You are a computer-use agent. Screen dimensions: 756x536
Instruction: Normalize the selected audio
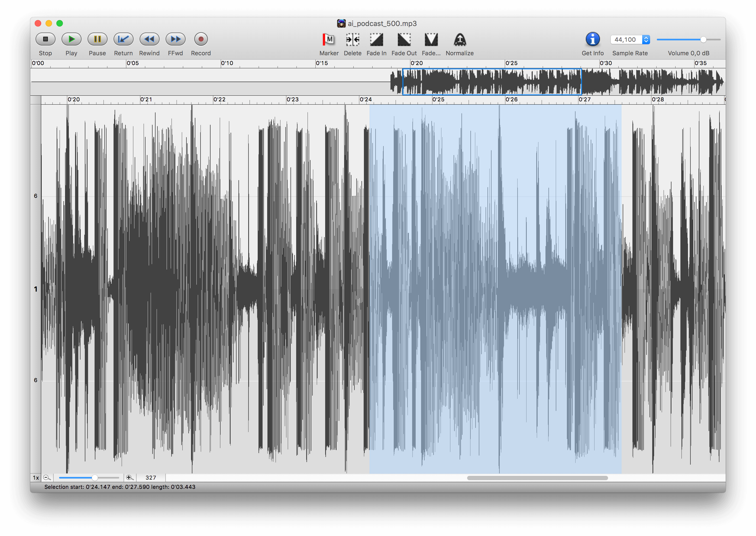tap(460, 40)
